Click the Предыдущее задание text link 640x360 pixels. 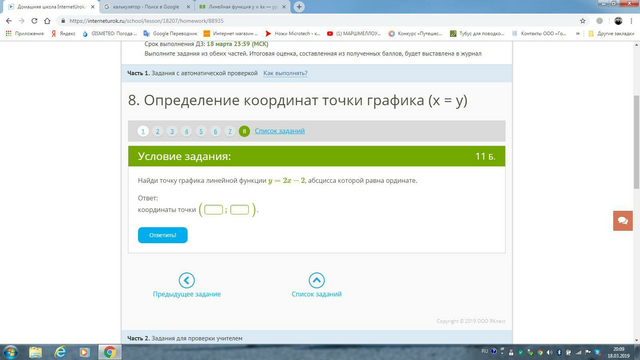pos(187,294)
